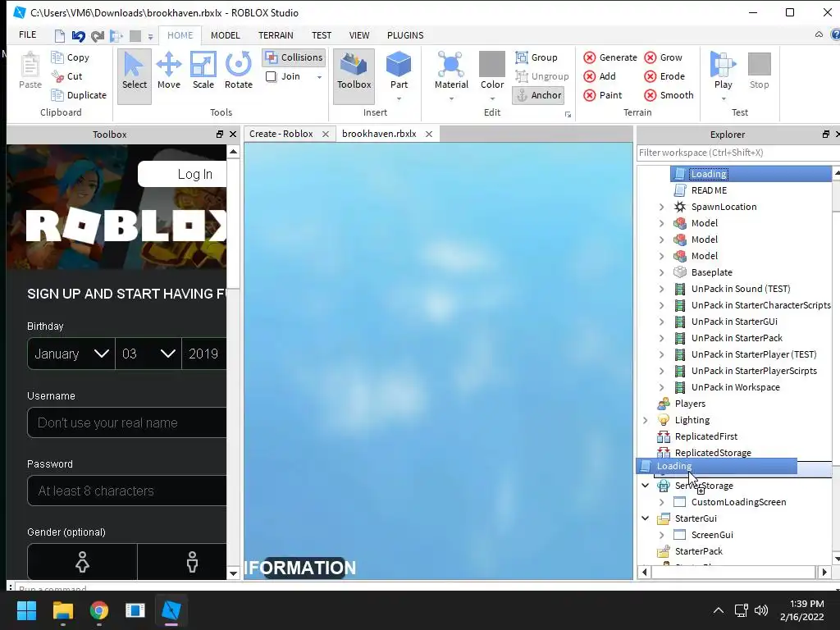Close the brookhaven.rbxlx document tab
840x630 pixels.
(428, 134)
